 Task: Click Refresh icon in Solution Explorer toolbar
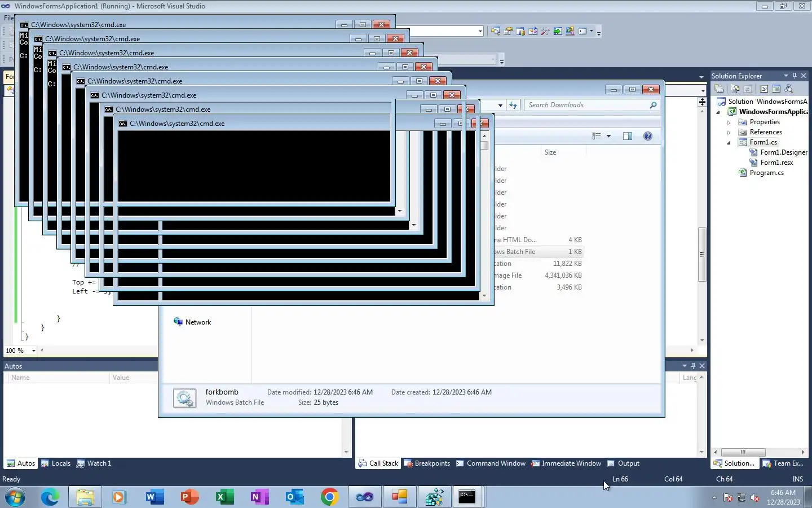coord(748,89)
